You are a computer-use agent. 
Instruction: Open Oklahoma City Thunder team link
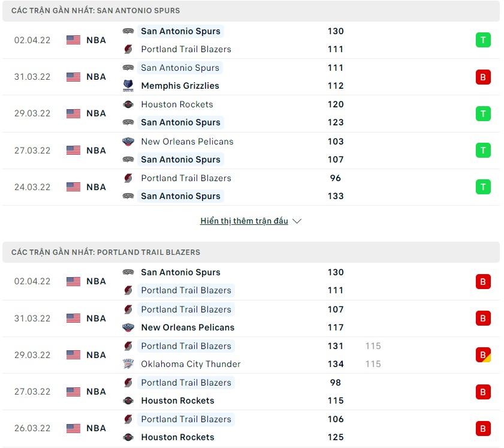click(191, 364)
